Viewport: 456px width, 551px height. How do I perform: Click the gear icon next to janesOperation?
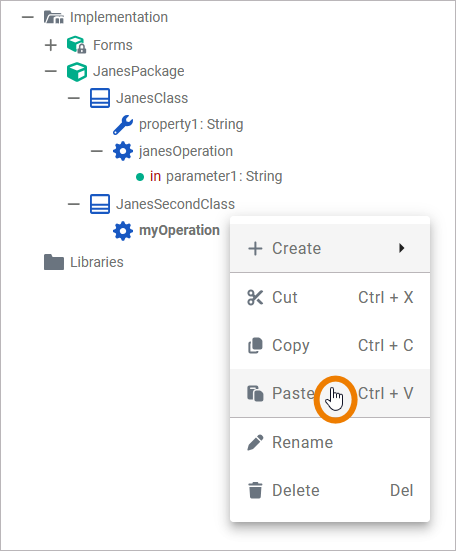pyautogui.click(x=123, y=151)
